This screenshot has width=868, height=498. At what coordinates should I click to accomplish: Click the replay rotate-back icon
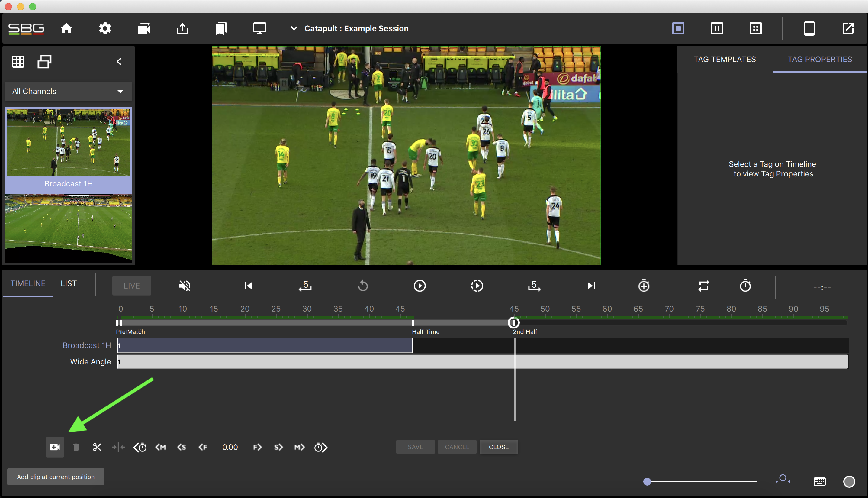coord(363,286)
